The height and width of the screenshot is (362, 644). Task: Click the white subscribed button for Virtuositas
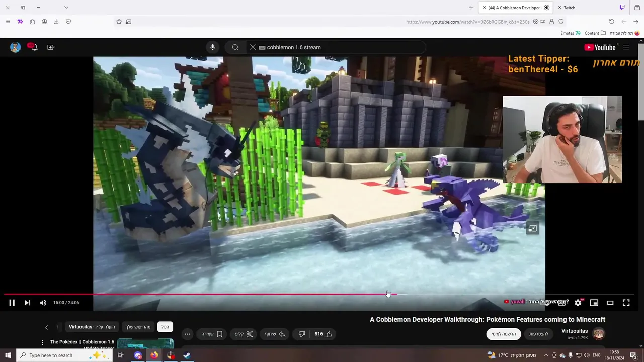[504, 334]
